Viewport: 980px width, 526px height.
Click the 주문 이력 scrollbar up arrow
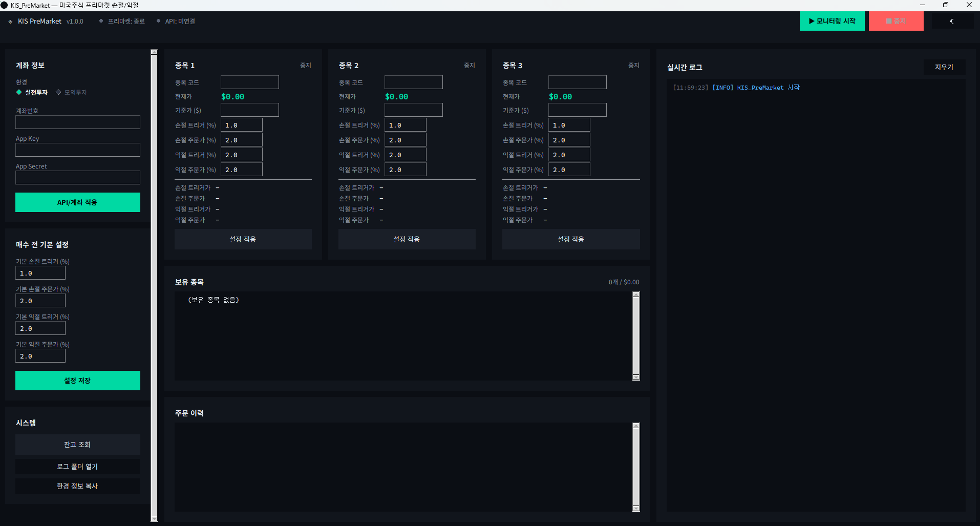coord(636,426)
